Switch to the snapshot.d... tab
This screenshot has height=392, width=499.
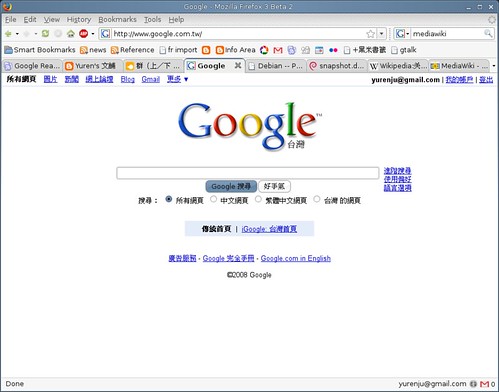pyautogui.click(x=337, y=66)
